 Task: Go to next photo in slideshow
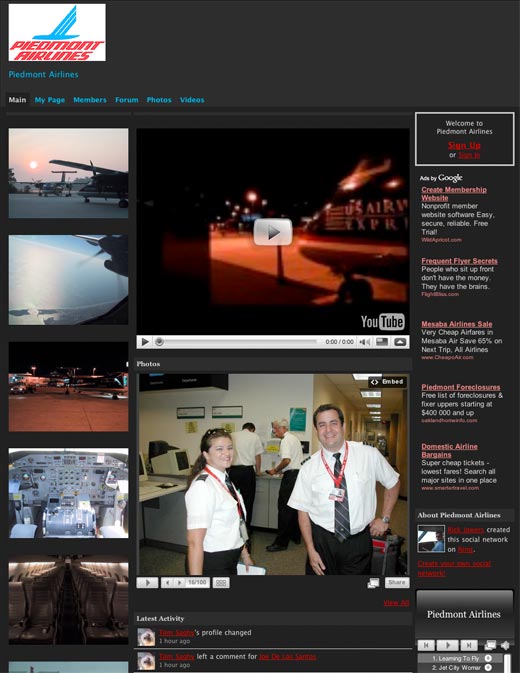(x=180, y=582)
